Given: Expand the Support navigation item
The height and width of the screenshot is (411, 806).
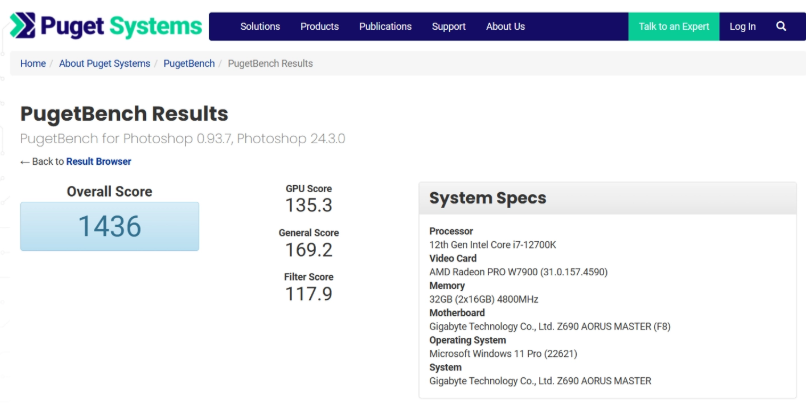Looking at the screenshot, I should pyautogui.click(x=449, y=27).
